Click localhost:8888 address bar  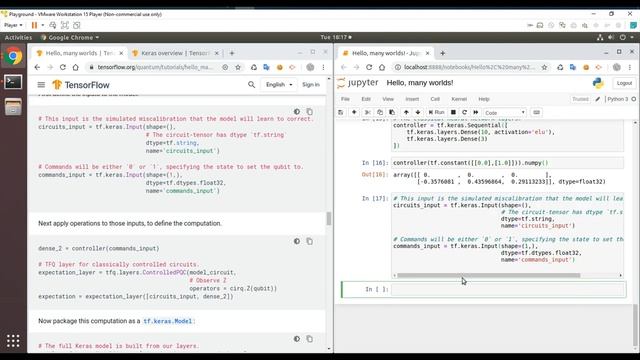point(469,67)
